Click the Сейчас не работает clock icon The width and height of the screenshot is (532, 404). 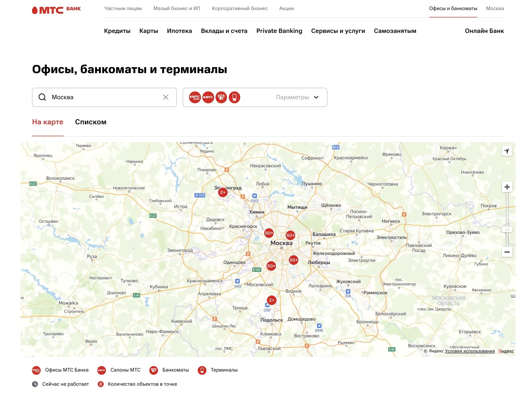[35, 384]
